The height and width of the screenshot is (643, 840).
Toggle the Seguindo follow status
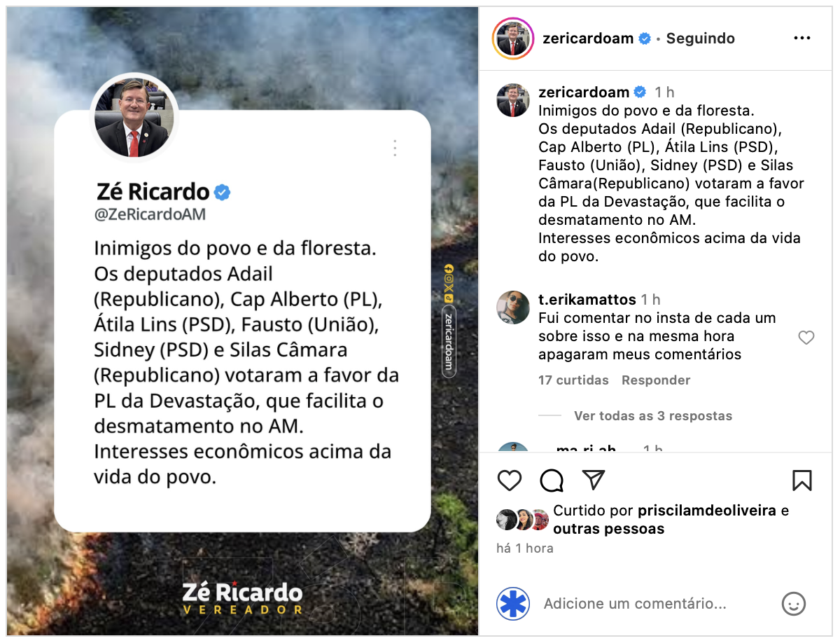[x=700, y=39]
